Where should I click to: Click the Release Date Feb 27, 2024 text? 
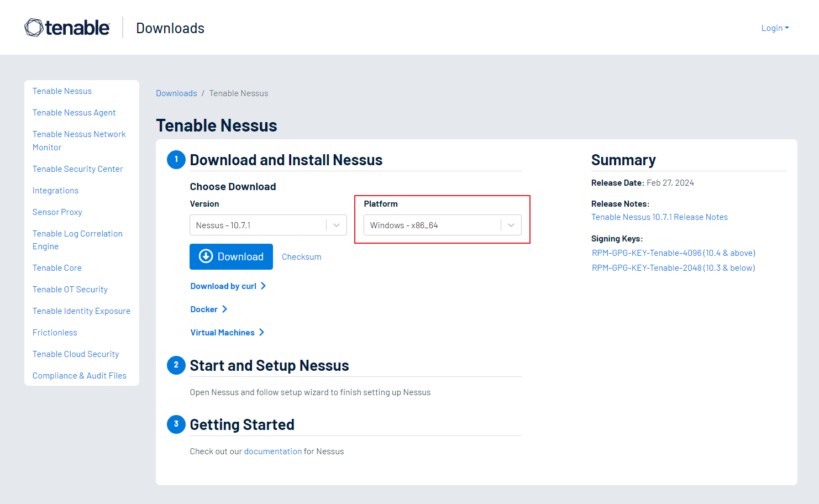click(x=642, y=183)
